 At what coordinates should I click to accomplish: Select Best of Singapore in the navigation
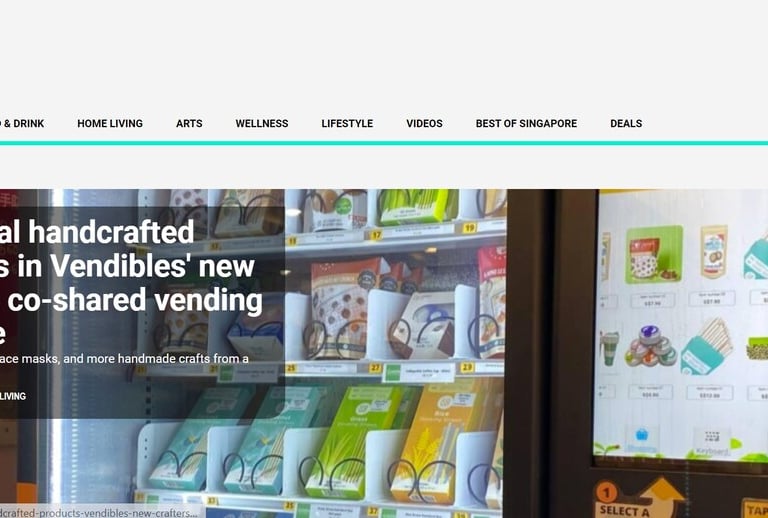pyautogui.click(x=527, y=123)
